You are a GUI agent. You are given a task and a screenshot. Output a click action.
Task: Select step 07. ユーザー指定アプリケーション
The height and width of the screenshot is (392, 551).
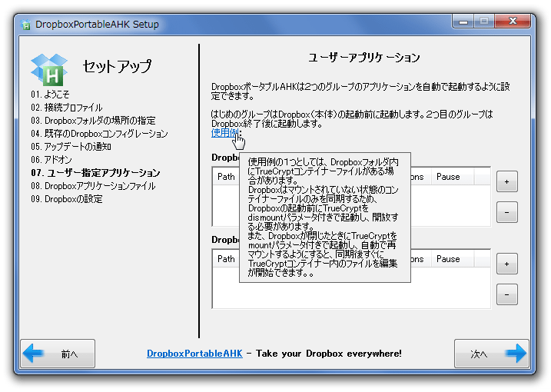point(95,173)
